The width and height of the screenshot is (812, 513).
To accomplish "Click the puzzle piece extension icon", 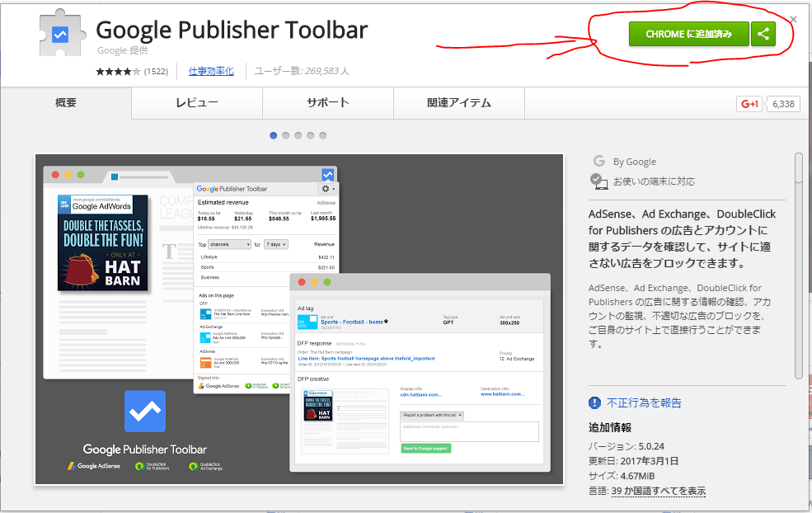I will click(62, 32).
